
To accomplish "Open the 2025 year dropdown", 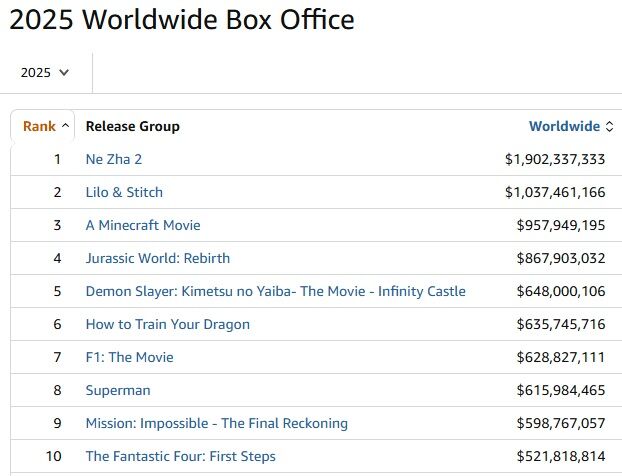I will (45, 72).
